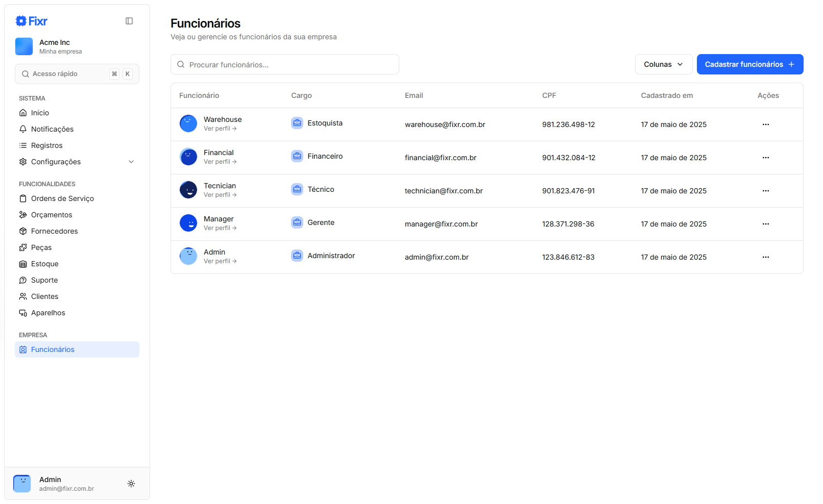Click the magnifier icon in Acesso rápido
Image resolution: width=823 pixels, height=504 pixels.
click(26, 74)
